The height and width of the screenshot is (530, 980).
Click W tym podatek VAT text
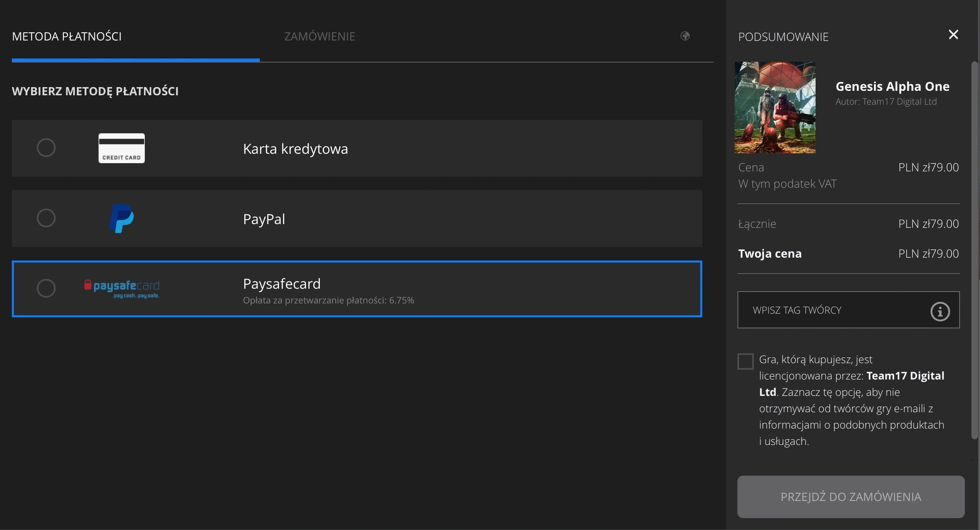(x=787, y=184)
